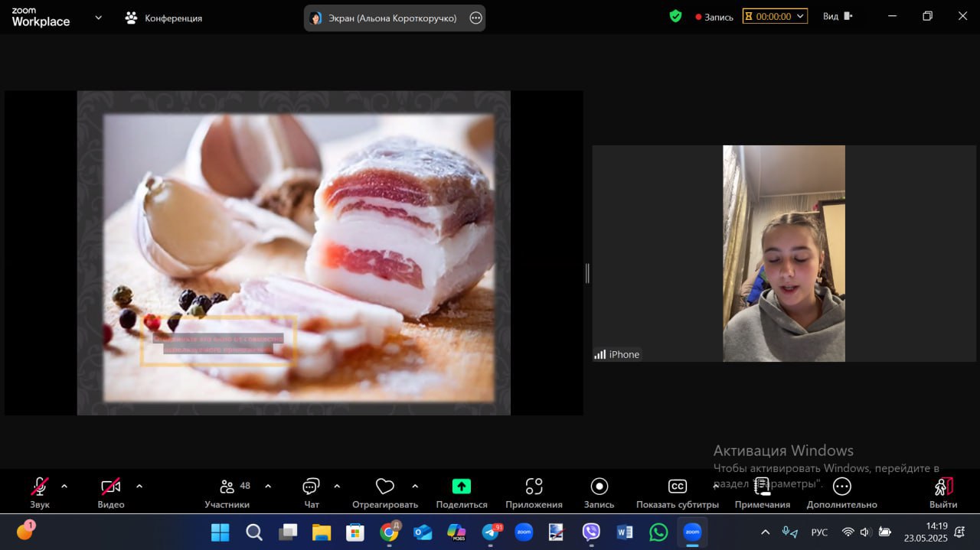Image resolution: width=980 pixels, height=550 pixels.
Task: Open Конференция meeting tab
Action: [x=164, y=18]
